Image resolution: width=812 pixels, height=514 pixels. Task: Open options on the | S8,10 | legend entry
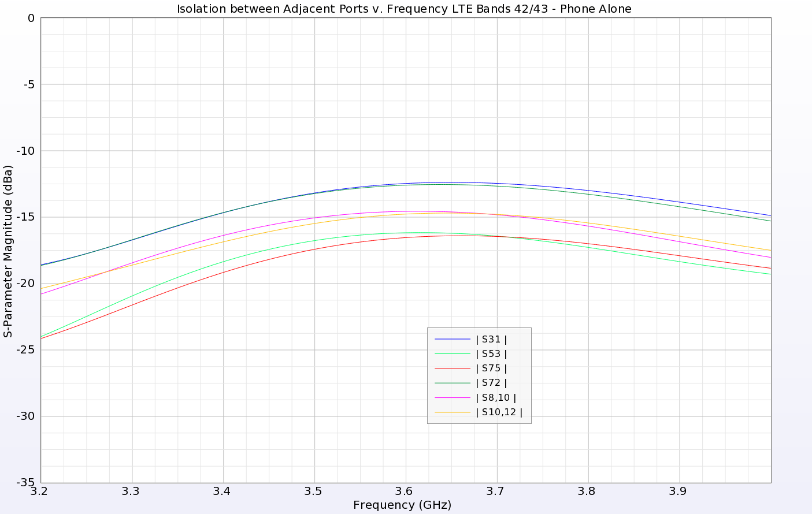click(x=494, y=397)
